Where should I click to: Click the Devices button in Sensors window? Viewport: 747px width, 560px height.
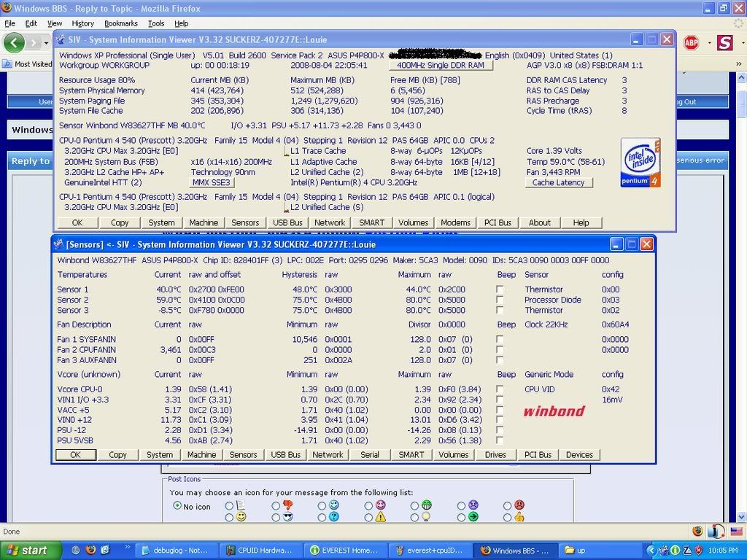point(579,455)
